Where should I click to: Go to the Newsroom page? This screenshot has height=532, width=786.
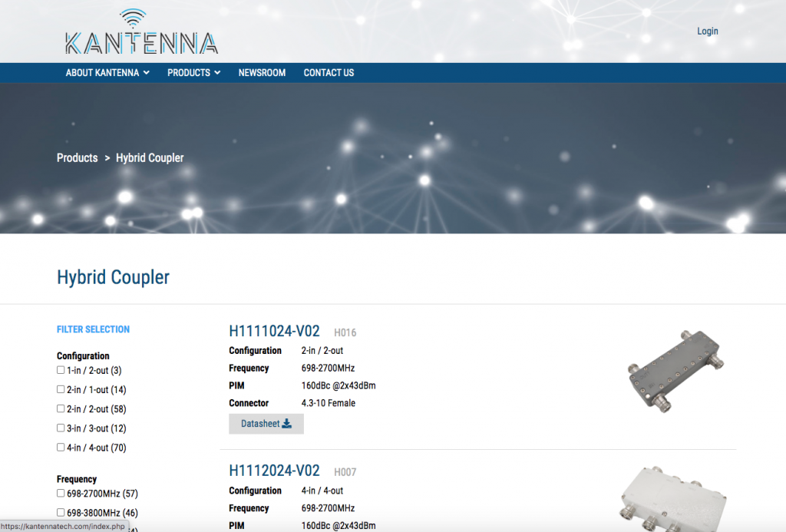point(262,73)
